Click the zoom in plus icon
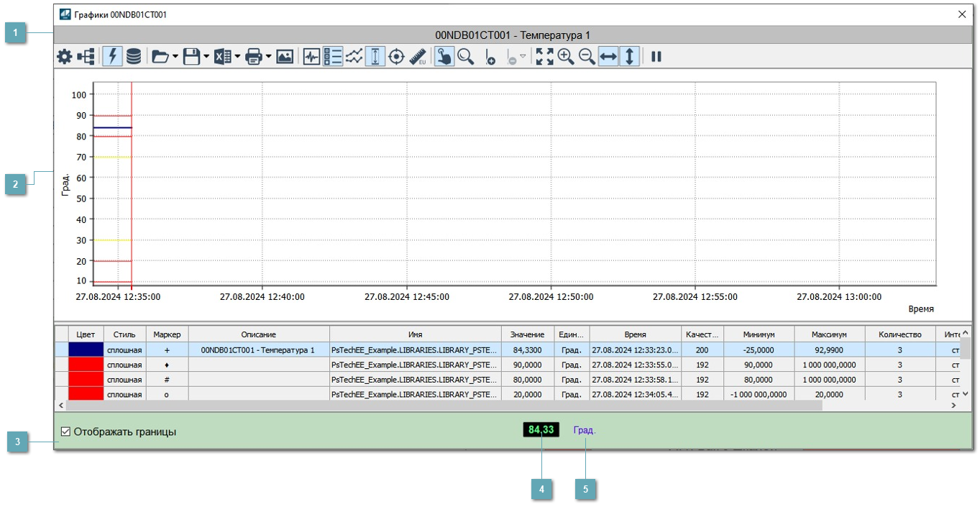 (566, 57)
